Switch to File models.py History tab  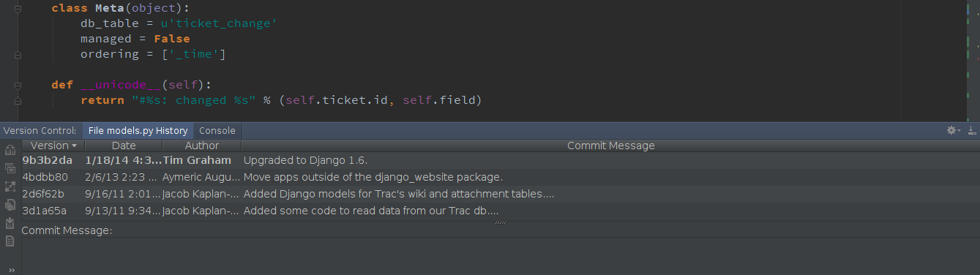coord(138,130)
